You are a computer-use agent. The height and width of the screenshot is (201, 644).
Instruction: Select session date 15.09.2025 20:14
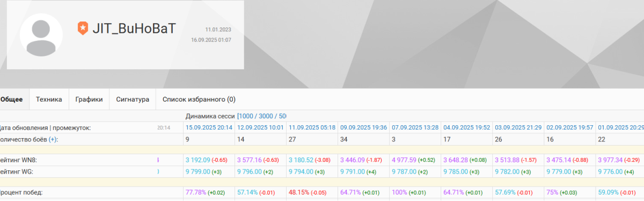tap(209, 127)
